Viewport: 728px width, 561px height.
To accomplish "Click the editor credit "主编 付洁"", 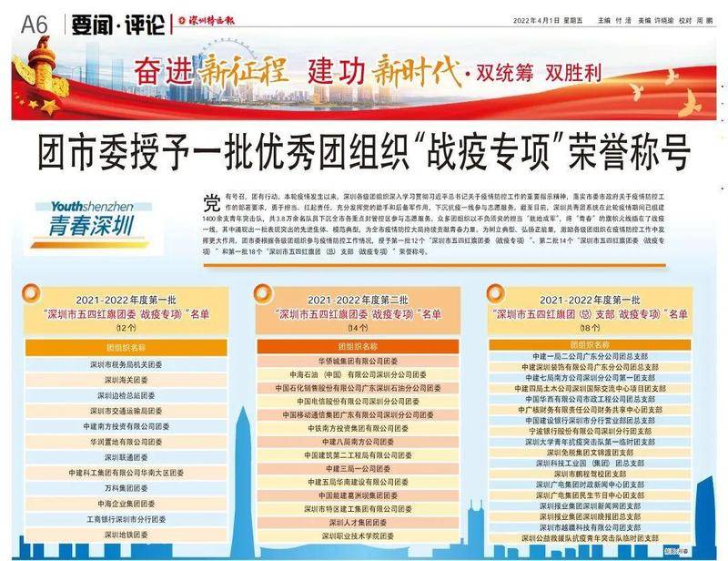I will 614,20.
